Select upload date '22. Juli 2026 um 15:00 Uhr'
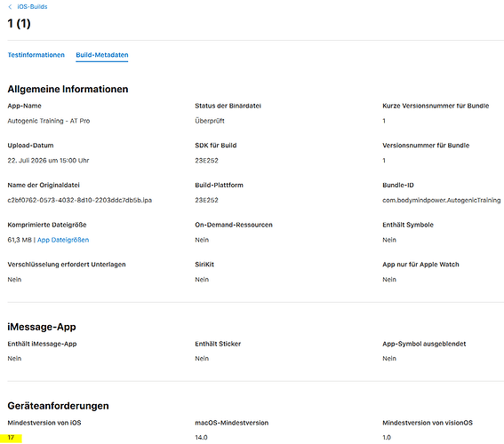This screenshot has height=444, width=504. coord(48,160)
